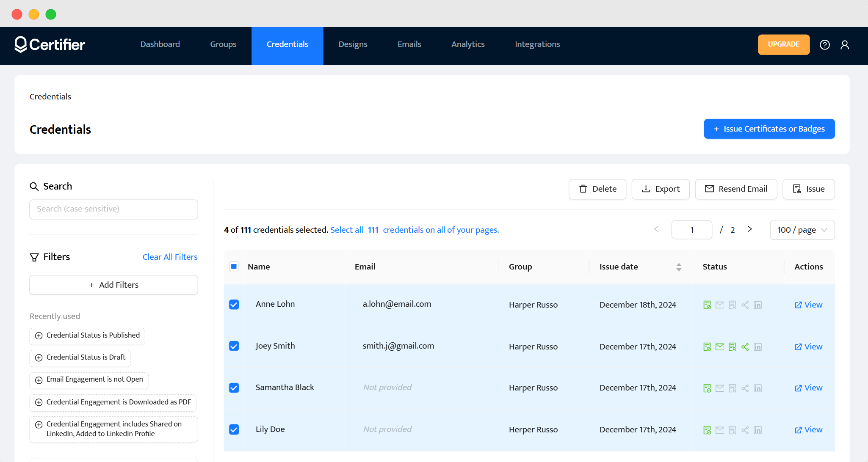Click the share icon in Samantha Black's row
The width and height of the screenshot is (868, 462).
pos(745,388)
